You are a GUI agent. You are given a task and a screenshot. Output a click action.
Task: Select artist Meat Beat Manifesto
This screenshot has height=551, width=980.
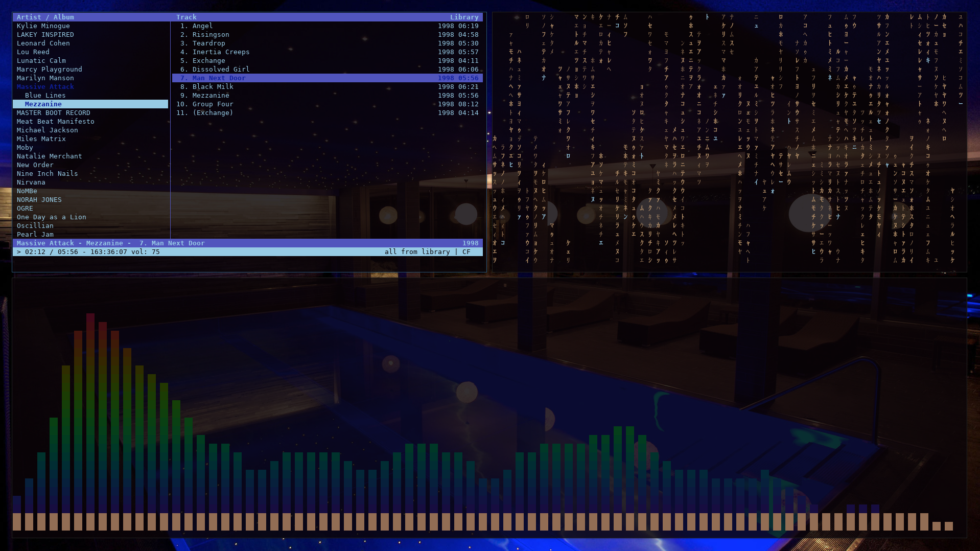click(x=55, y=122)
